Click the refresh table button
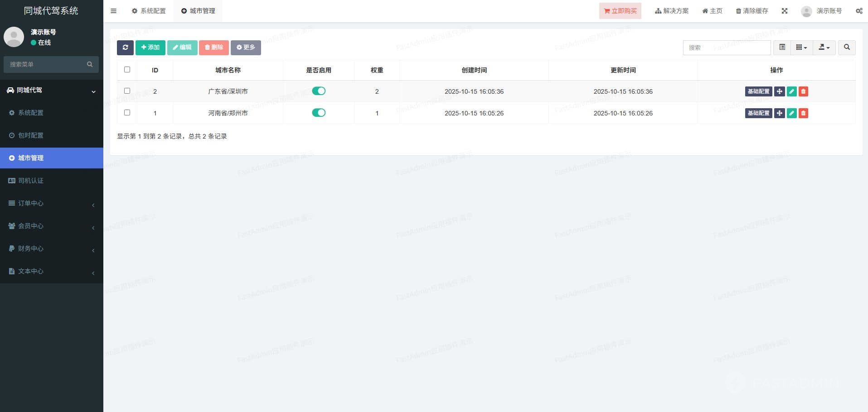 tap(125, 48)
